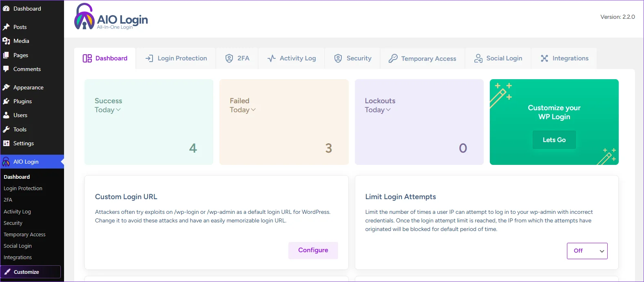The width and height of the screenshot is (644, 282).
Task: Switch to the Security tab
Action: point(353,58)
